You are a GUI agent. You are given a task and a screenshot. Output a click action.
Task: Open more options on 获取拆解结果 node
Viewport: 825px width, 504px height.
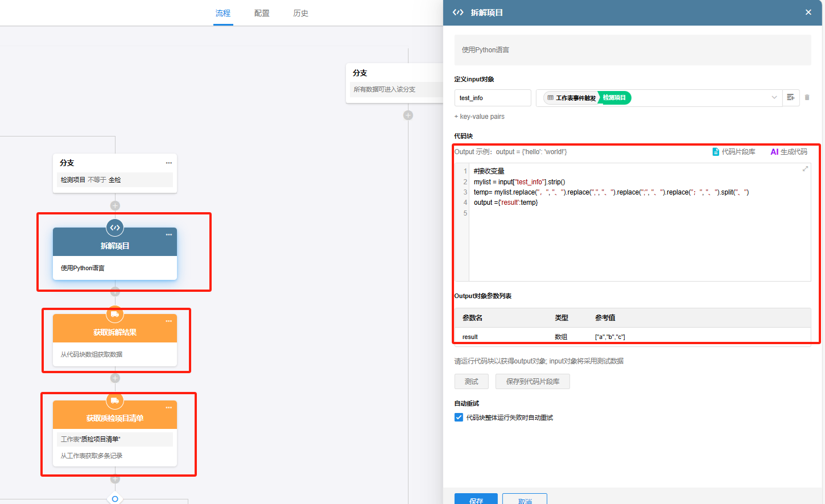coord(168,321)
